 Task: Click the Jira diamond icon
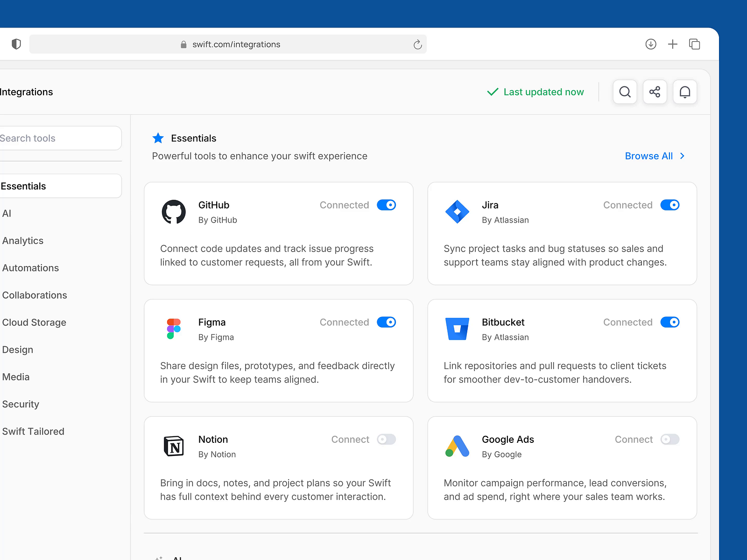tap(458, 212)
